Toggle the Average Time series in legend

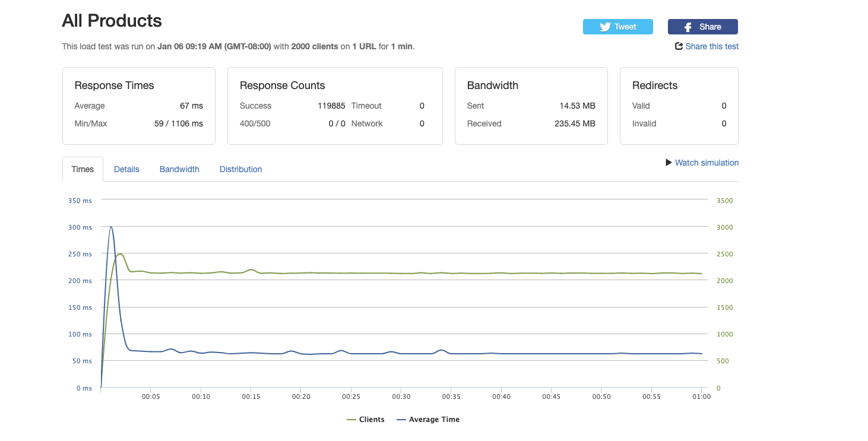pos(427,419)
